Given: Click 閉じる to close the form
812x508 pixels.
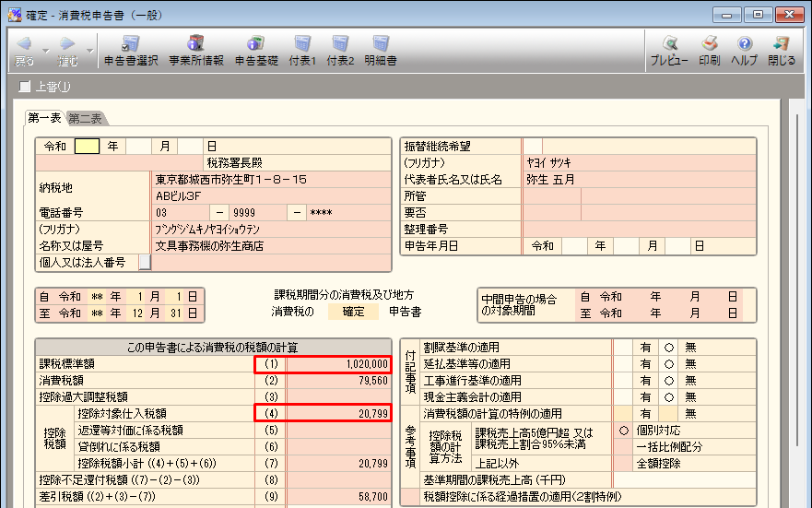Looking at the screenshot, I should click(781, 50).
